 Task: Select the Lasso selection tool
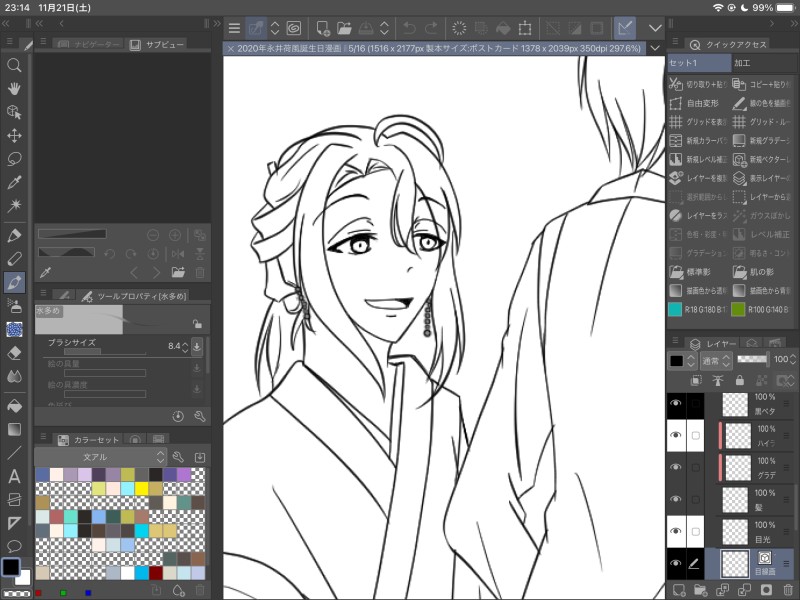click(14, 159)
